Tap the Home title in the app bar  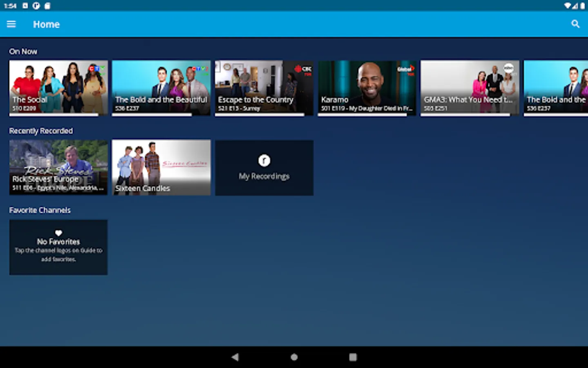[46, 25]
